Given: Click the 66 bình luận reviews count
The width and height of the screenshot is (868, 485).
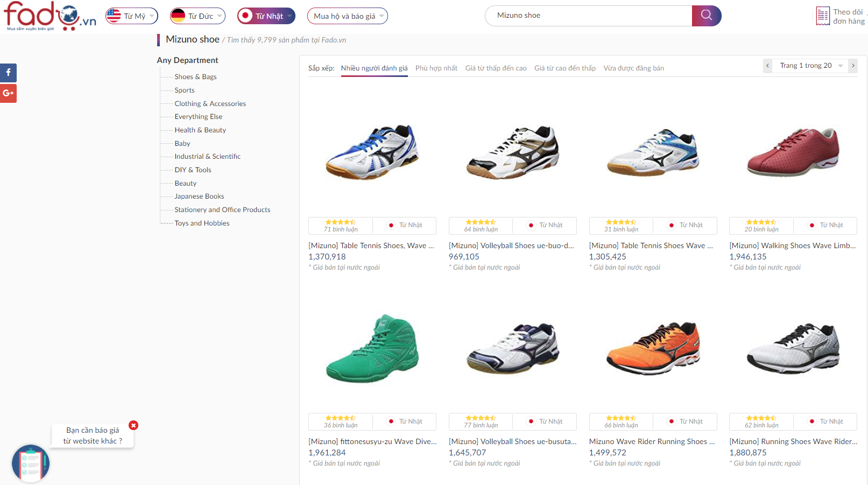Looking at the screenshot, I should pos(621,425).
